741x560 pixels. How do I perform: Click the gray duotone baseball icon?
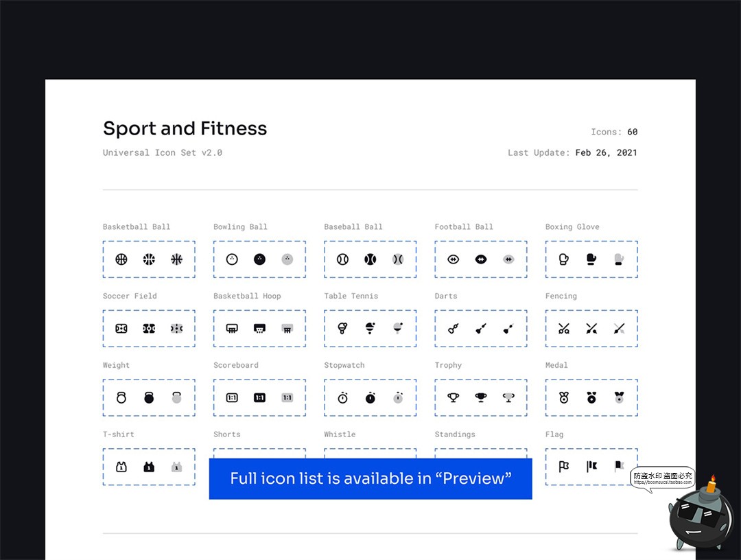(398, 259)
